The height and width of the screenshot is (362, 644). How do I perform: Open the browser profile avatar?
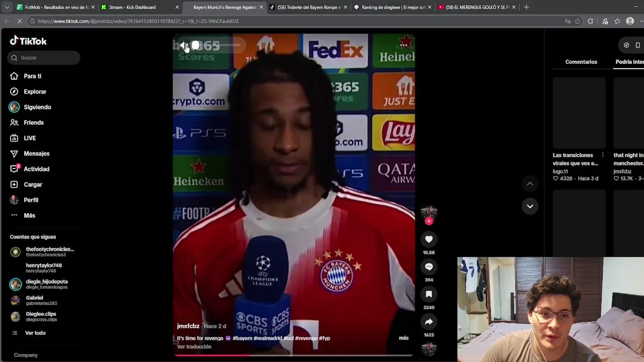click(630, 21)
